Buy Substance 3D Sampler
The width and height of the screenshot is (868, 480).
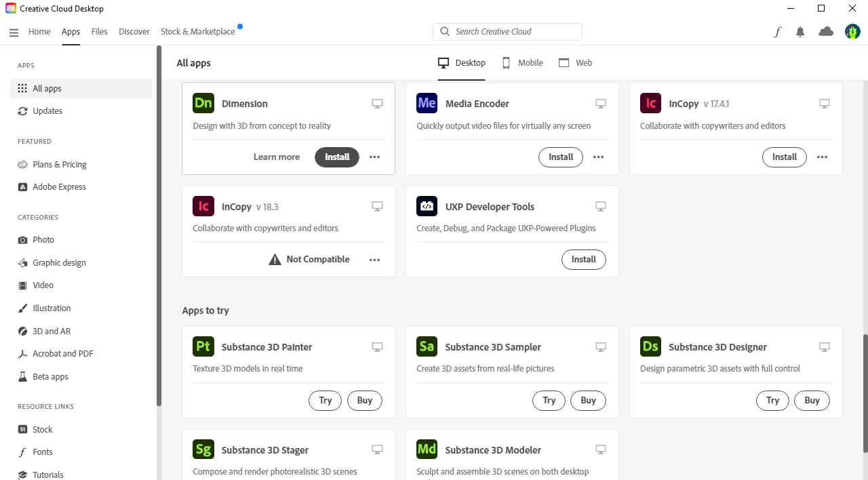589,401
